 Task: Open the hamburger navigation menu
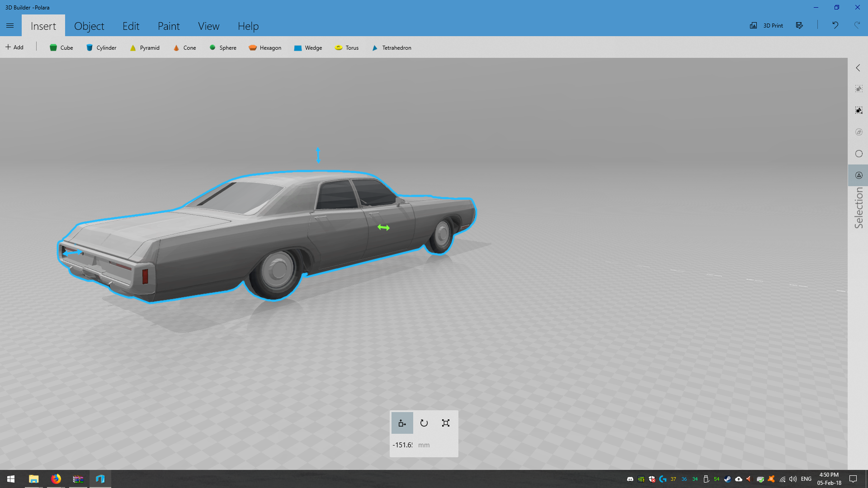click(10, 26)
